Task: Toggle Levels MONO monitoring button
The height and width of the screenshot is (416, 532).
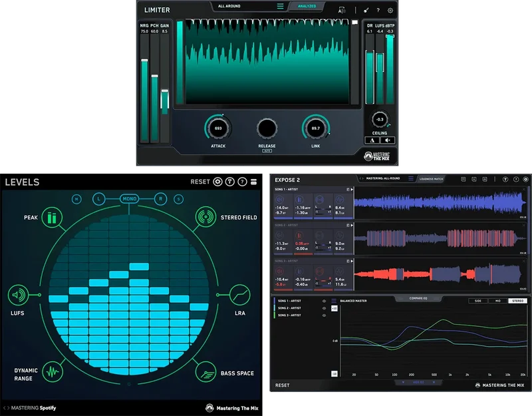Action: (129, 198)
